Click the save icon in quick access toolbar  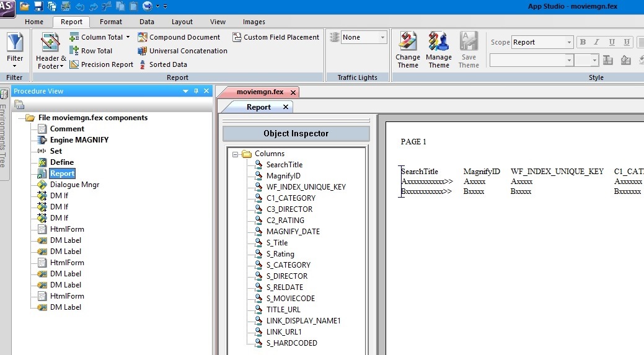pos(38,6)
